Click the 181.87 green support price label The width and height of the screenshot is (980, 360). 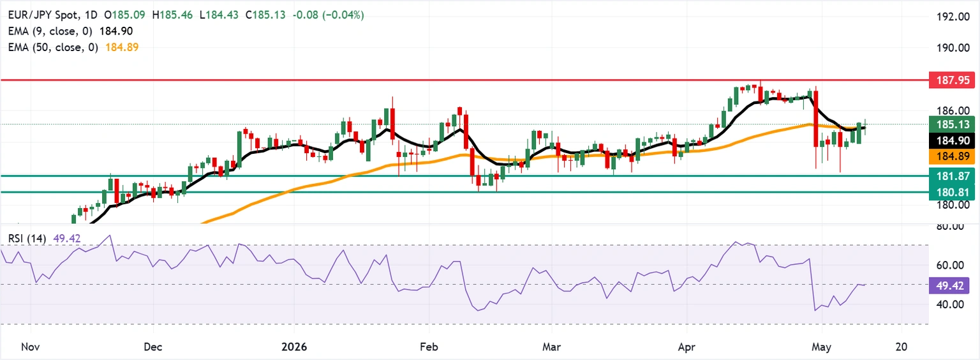951,176
